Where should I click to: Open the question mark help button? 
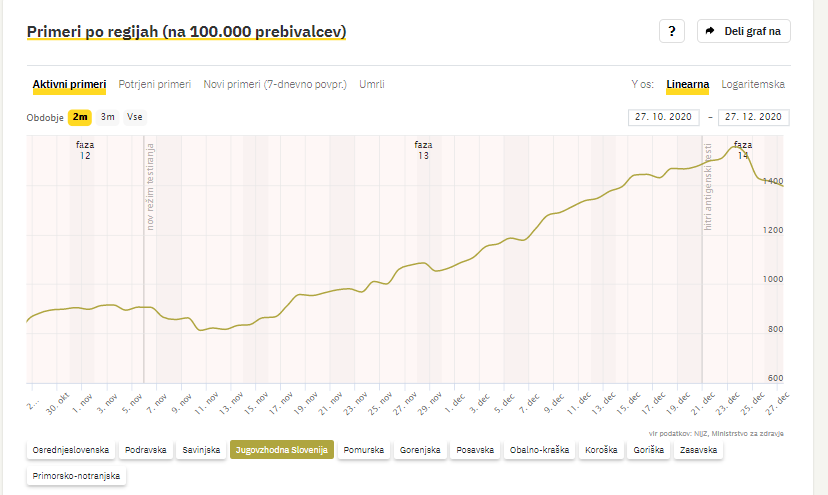tap(672, 31)
